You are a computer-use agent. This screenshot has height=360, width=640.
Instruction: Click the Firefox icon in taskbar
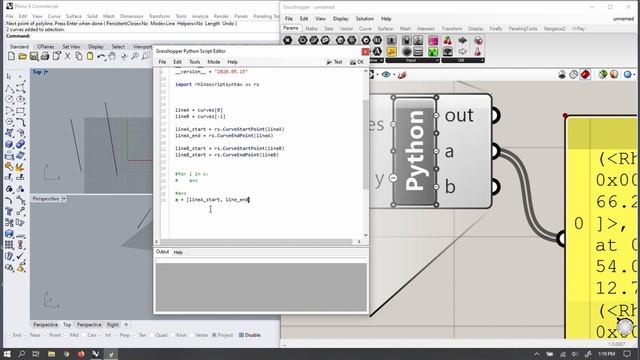coord(81,354)
